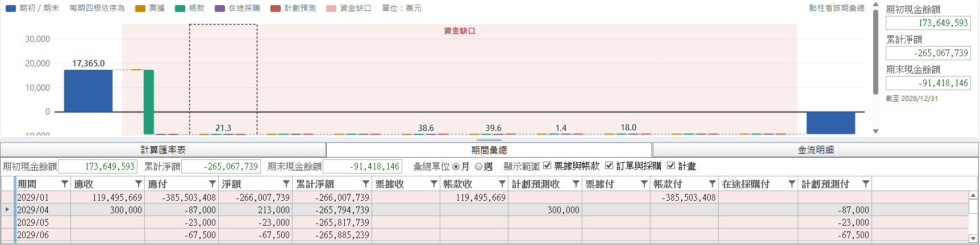
Task: Select 週 summary unit radio
Action: [478, 167]
